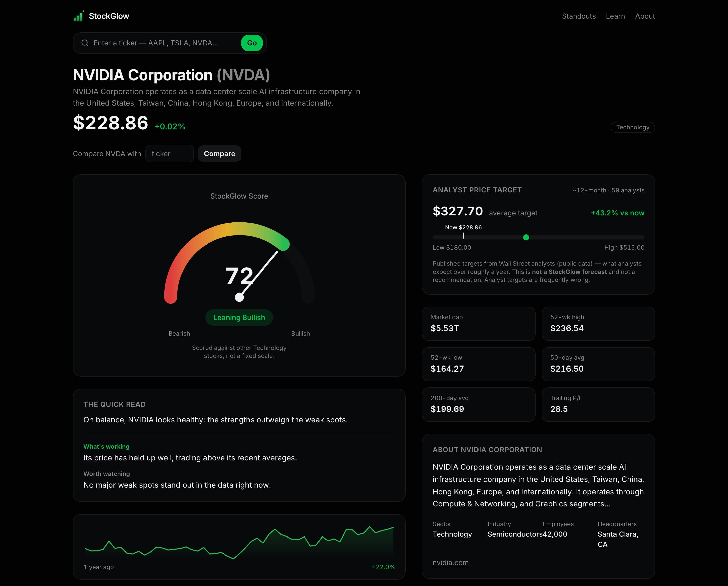This screenshot has width=728, height=586.
Task: Click the compare ticker input box
Action: (x=170, y=154)
